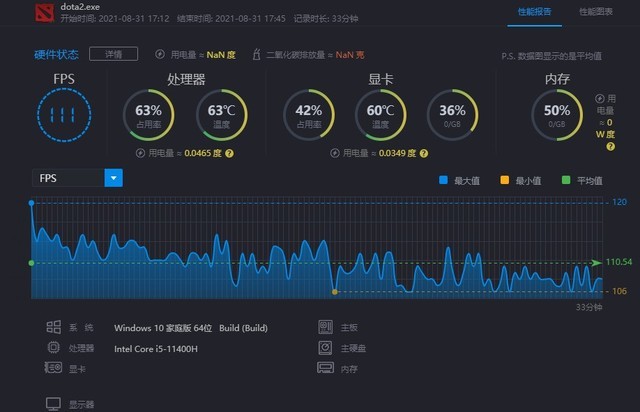This screenshot has height=412, width=640.
Task: Click the Intel Core i5-11400H text
Action: pos(156,349)
